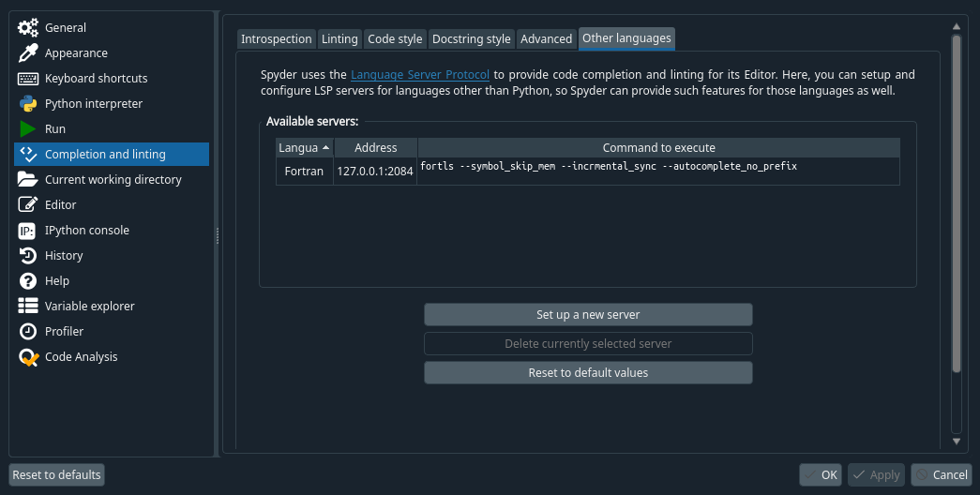
Task: Select the 127.0.0.1:2084 address cell
Action: (375, 172)
